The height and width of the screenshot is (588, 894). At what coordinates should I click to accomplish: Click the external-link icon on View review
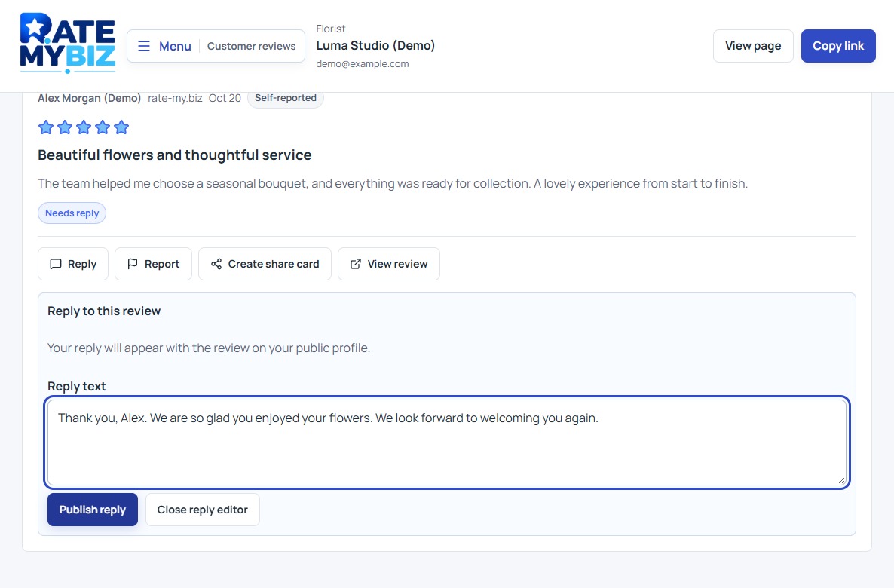pyautogui.click(x=355, y=264)
